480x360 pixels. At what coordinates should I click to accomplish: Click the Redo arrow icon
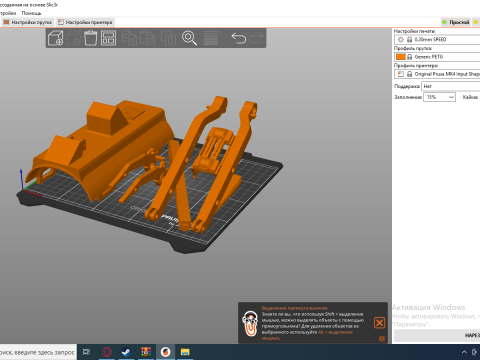pyautogui.click(x=256, y=38)
